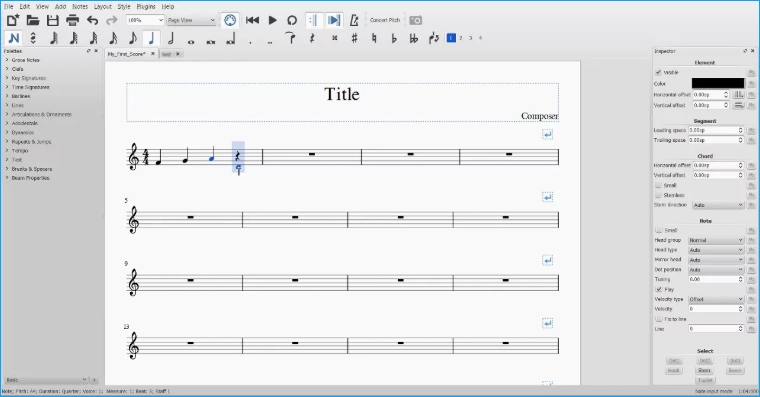This screenshot has height=397, width=760.
Task: Select the eighth note duration
Action: [132, 38]
